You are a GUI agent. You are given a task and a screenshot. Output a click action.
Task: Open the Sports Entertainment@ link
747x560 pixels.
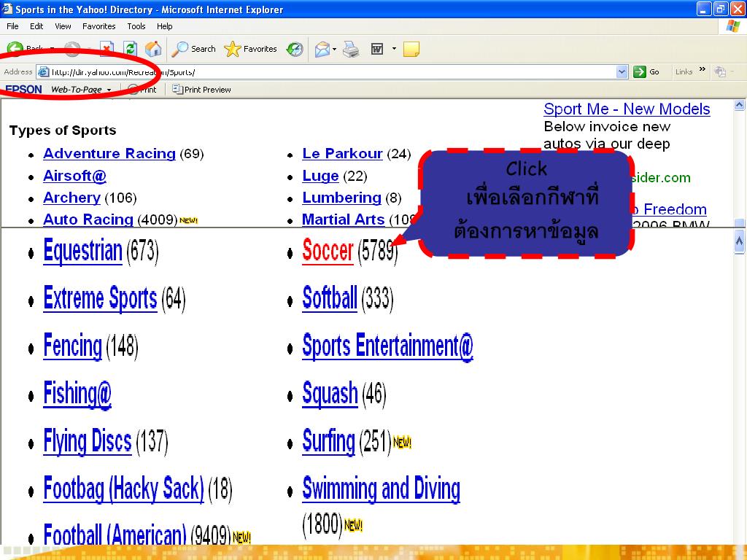click(x=388, y=346)
